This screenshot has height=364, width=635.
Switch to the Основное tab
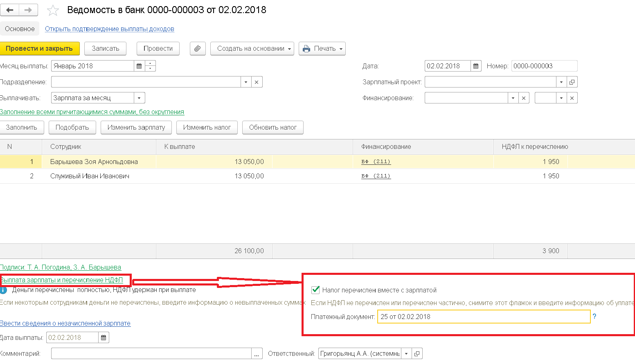coord(20,29)
